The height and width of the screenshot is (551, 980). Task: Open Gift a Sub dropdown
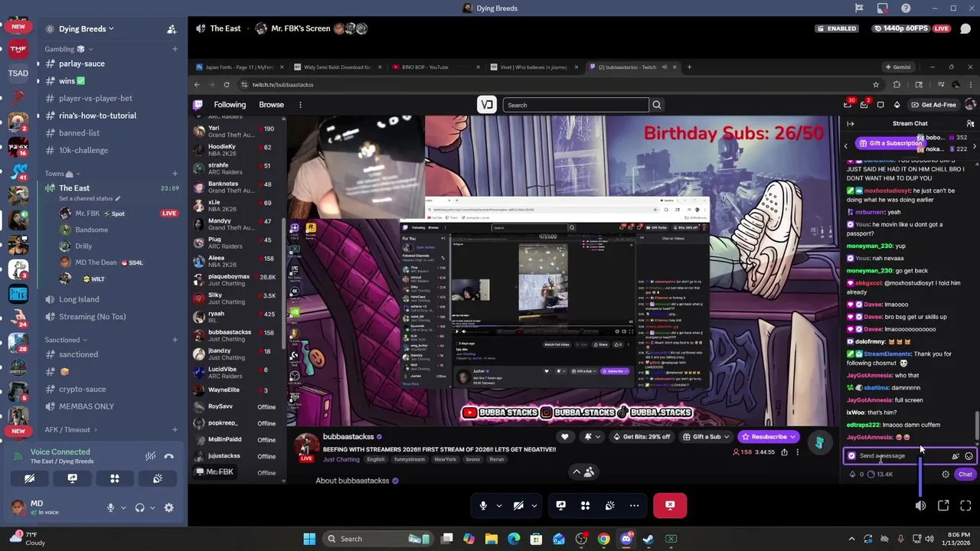click(704, 437)
